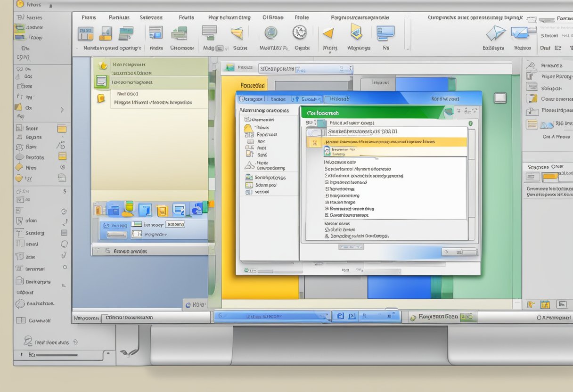Click the blue folder icon in panel icon strip
This screenshot has width=573, height=392.
pos(114,209)
